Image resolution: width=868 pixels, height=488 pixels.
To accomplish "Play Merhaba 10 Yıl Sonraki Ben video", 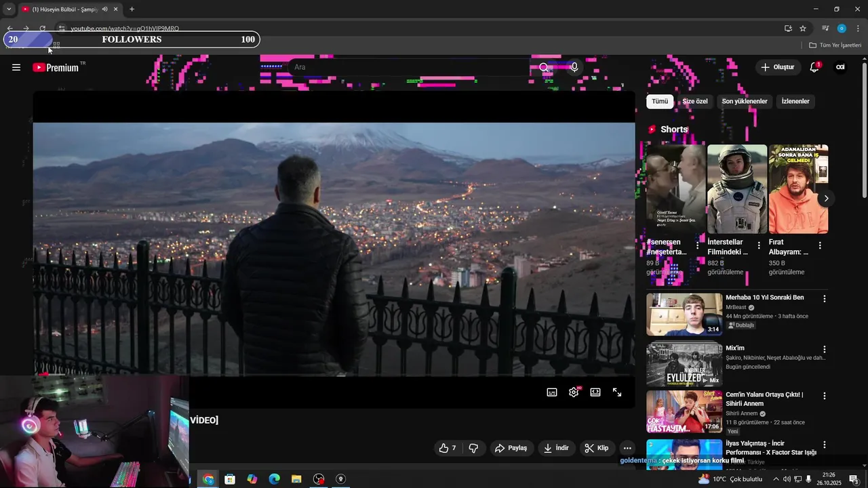I will click(x=684, y=314).
